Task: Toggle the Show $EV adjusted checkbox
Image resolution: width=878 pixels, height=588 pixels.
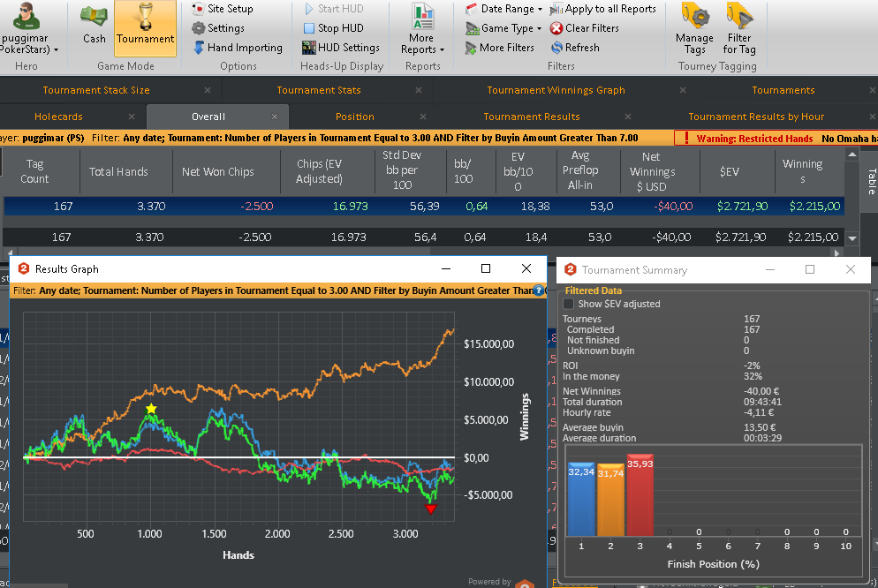Action: tap(568, 304)
